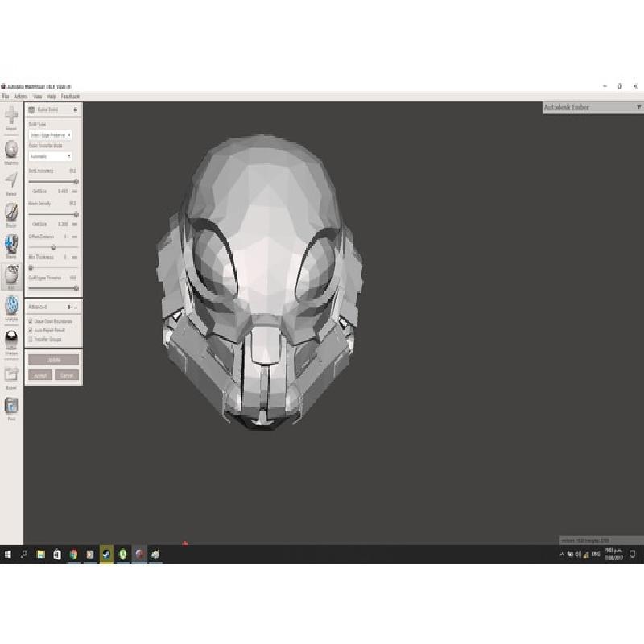Image resolution: width=644 pixels, height=644 pixels.
Task: Enable Close Open Boundaries checkbox
Action: 31,321
